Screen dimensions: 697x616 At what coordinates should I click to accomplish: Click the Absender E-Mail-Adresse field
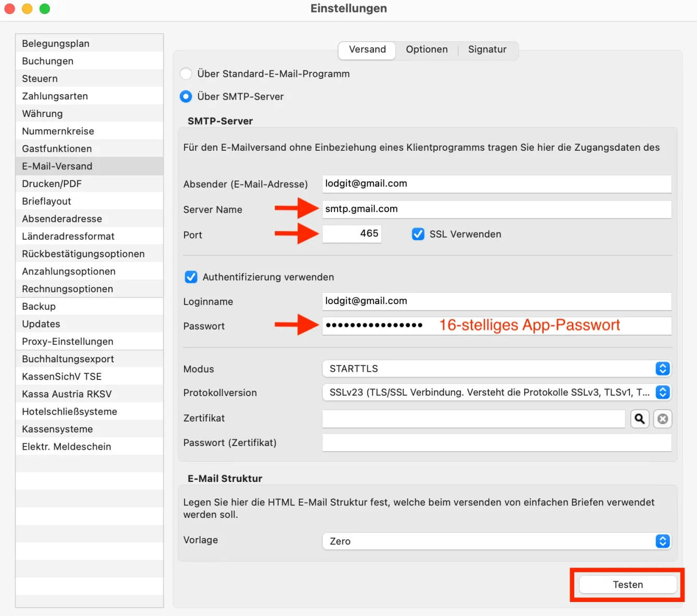pyautogui.click(x=497, y=184)
